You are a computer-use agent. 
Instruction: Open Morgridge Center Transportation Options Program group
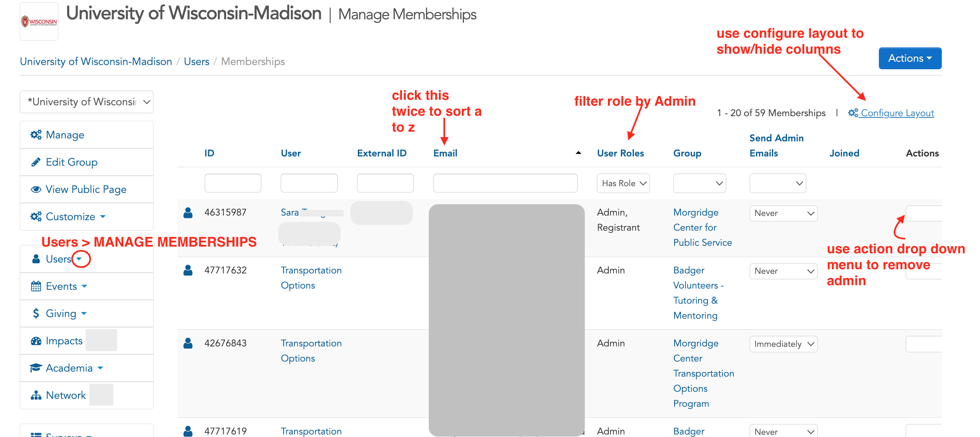click(x=704, y=373)
